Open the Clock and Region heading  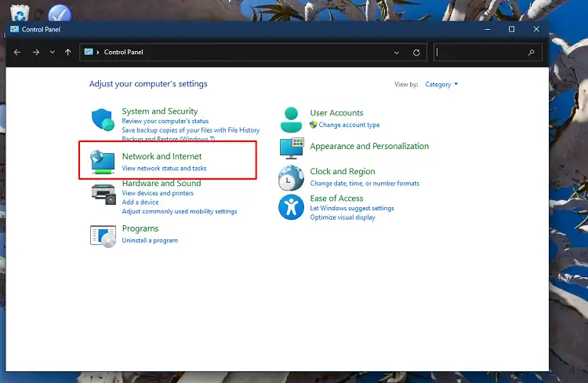point(343,171)
